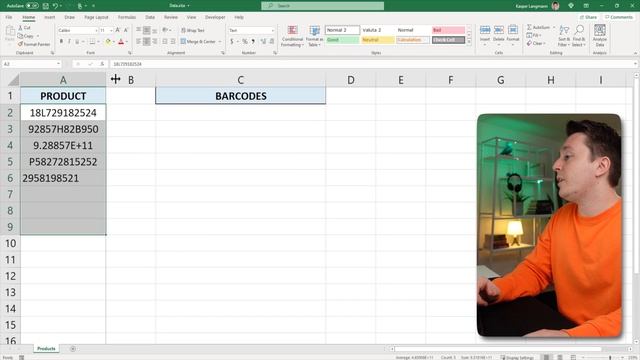Click the Save icon in title bar

(x=45, y=6)
